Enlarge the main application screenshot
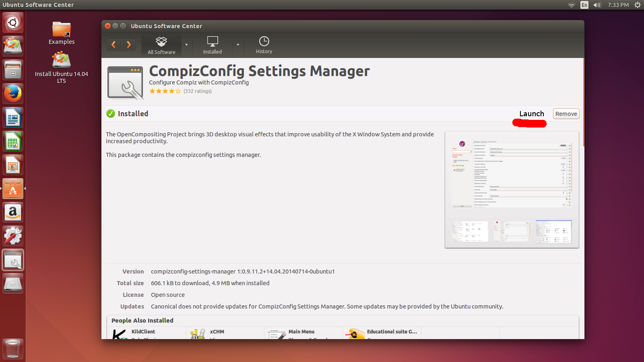The width and height of the screenshot is (644, 362). click(x=512, y=174)
